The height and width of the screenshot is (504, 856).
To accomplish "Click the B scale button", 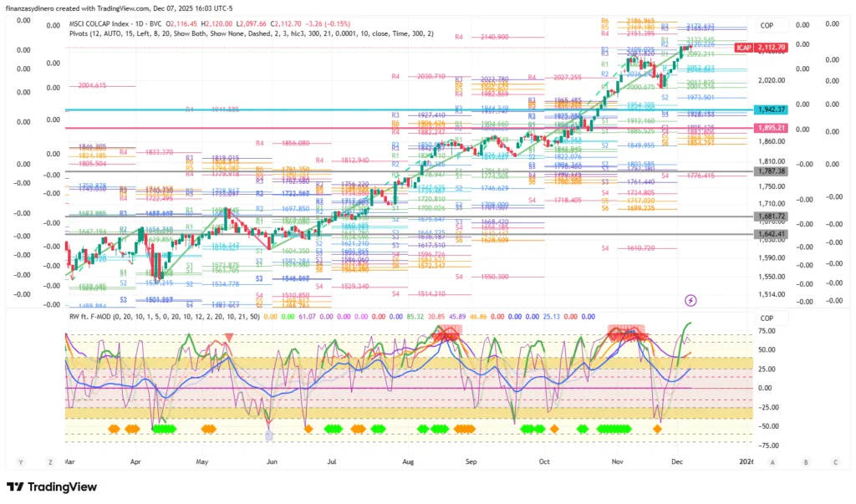I will point(806,461).
